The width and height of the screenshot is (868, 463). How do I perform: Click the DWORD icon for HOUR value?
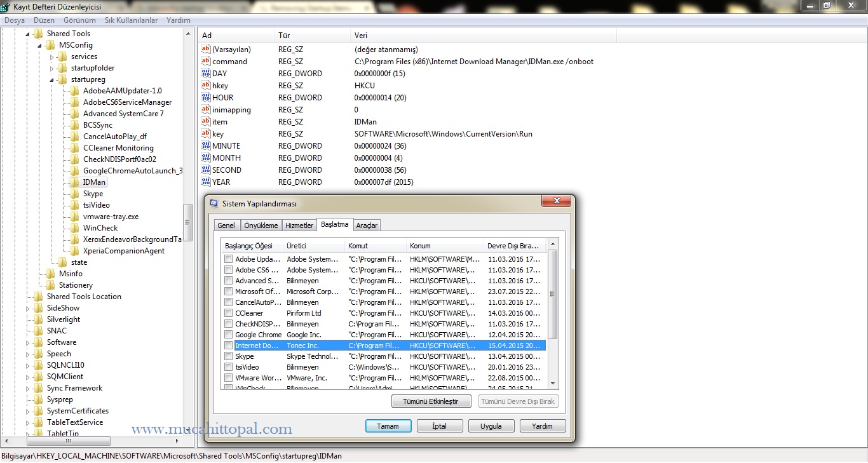click(x=206, y=97)
